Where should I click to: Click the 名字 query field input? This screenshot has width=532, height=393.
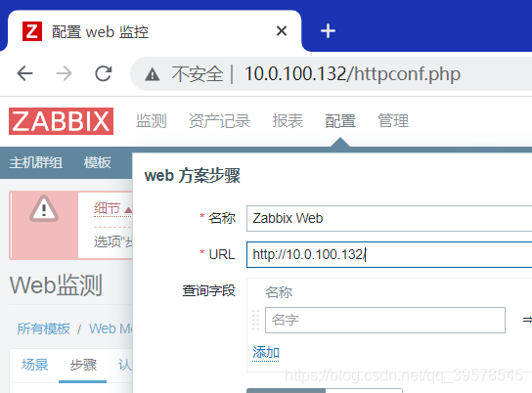click(385, 320)
